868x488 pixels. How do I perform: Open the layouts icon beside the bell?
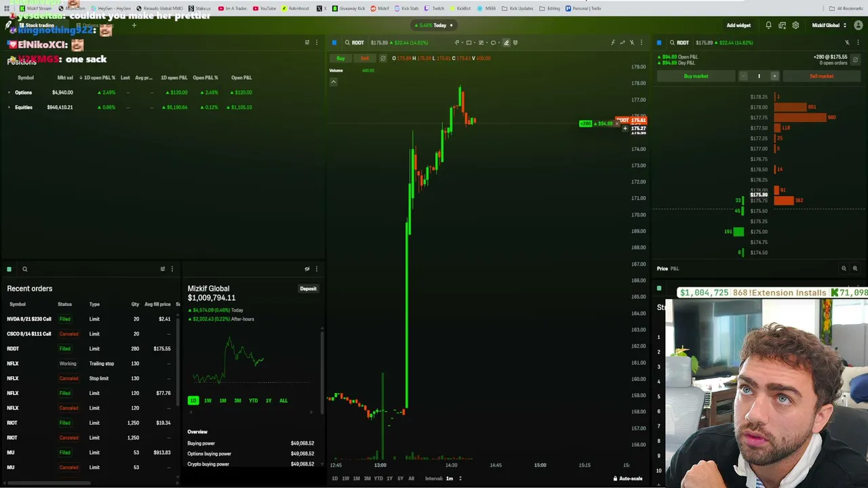point(782,25)
